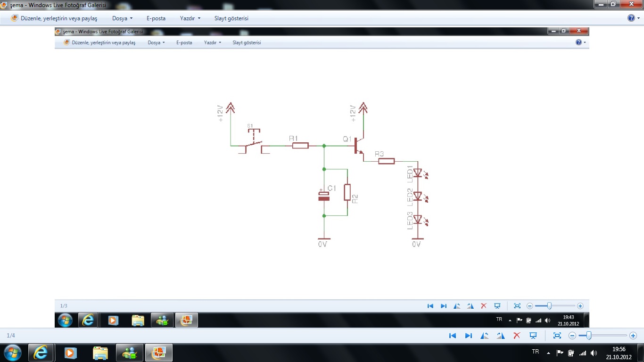This screenshot has height=362, width=644.
Task: Click the zoom in plus button
Action: [633, 336]
